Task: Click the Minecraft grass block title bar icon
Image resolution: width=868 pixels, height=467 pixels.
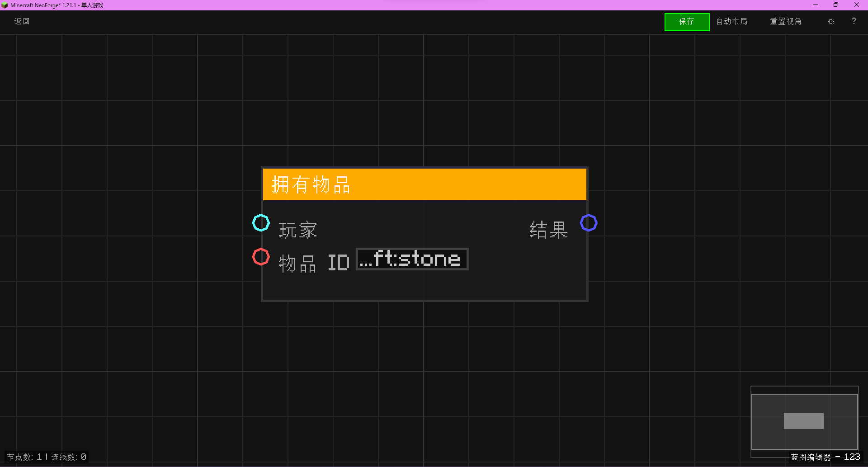Action: coord(5,5)
